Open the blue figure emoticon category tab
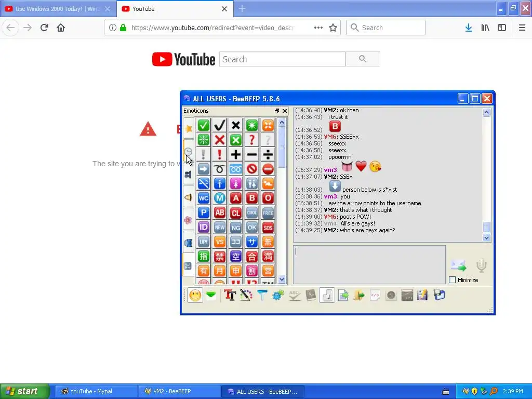 189,175
